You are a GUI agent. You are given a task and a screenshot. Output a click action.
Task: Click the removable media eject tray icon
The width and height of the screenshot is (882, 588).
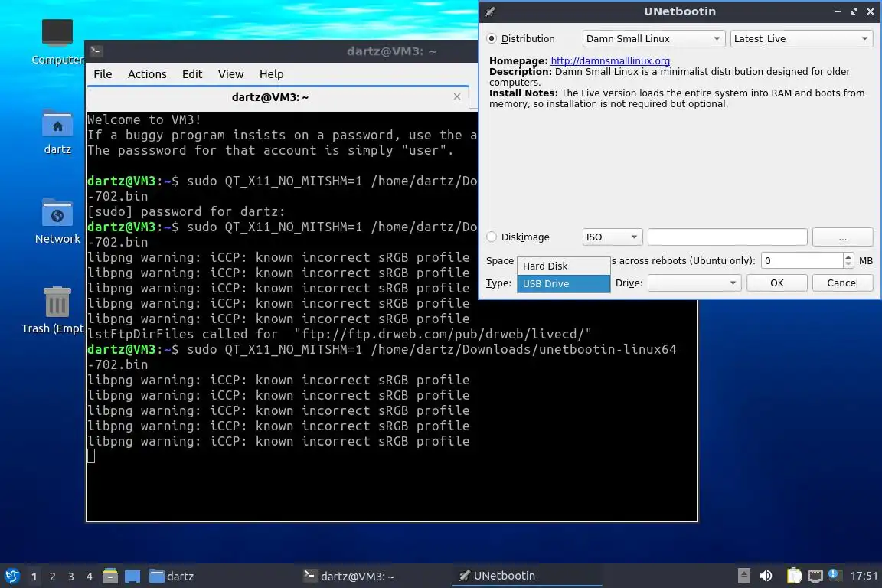(743, 576)
